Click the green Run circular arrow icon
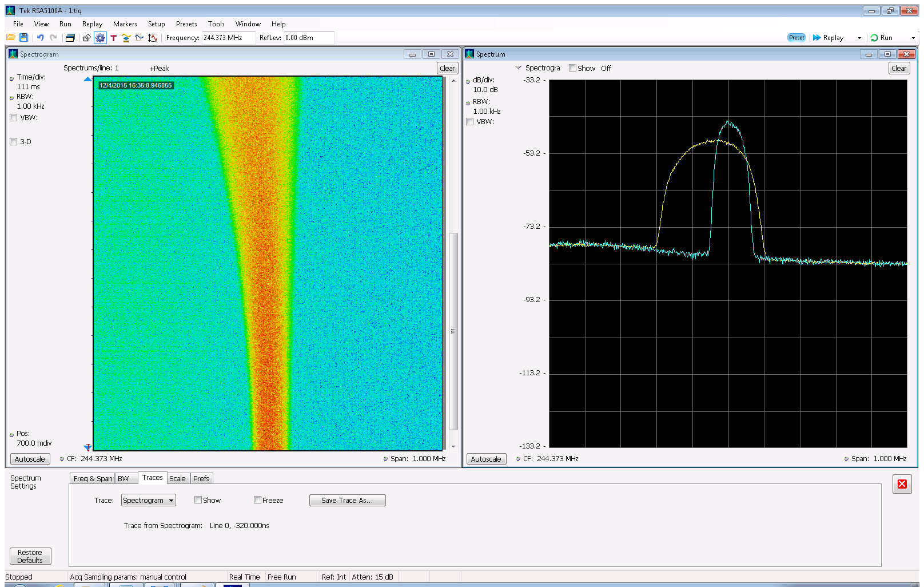Screen dimensions: 924x587 point(874,38)
